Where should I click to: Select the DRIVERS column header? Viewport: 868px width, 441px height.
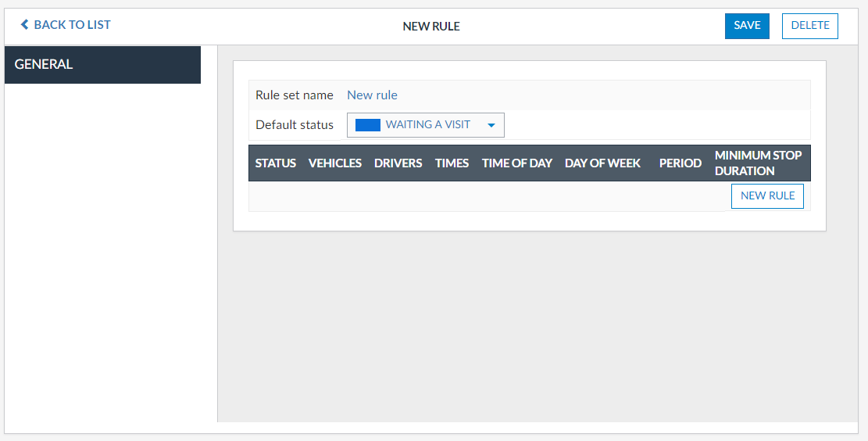click(398, 163)
